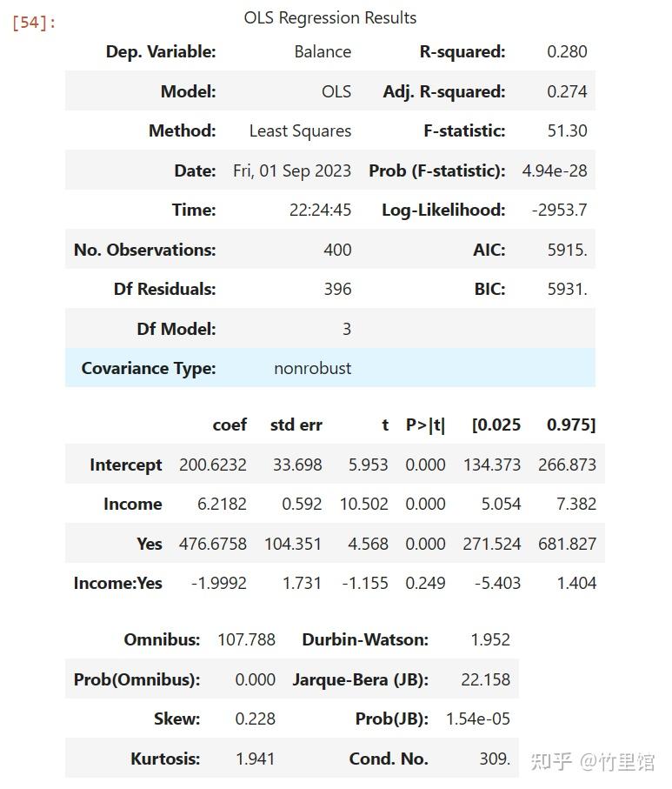
Task: Click the Method value Least Squares
Action: [300, 130]
